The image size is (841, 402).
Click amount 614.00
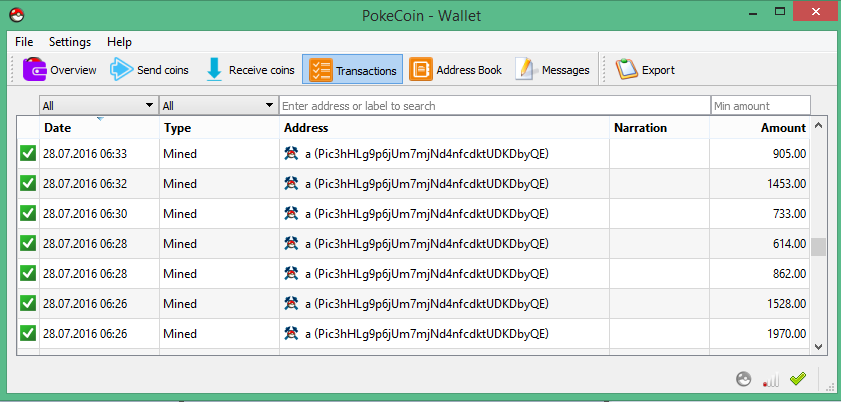pos(789,244)
